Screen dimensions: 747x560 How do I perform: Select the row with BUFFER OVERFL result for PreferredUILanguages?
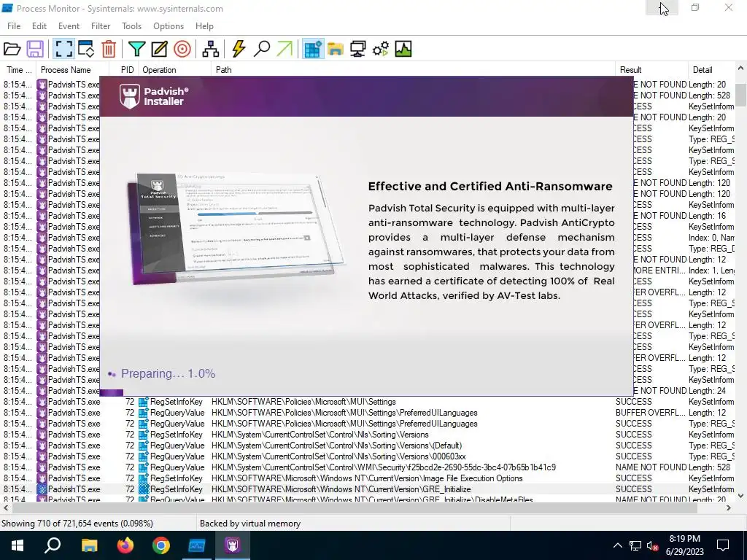coord(368,413)
